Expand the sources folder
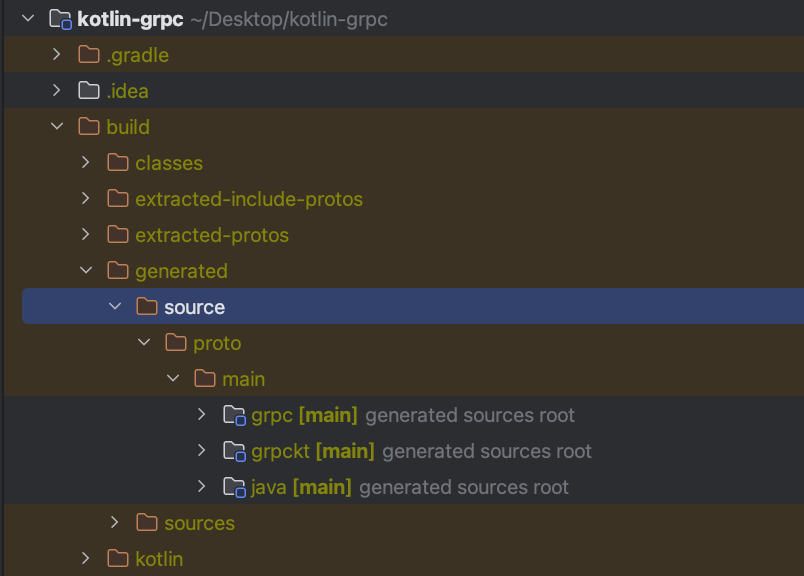Viewport: 804px width, 576px height. (x=113, y=523)
